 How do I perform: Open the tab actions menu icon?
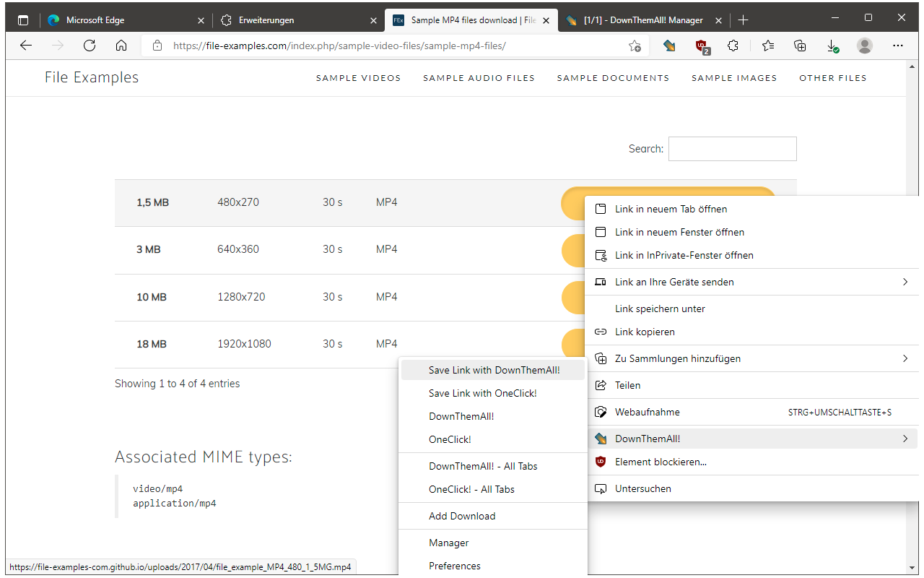(23, 20)
